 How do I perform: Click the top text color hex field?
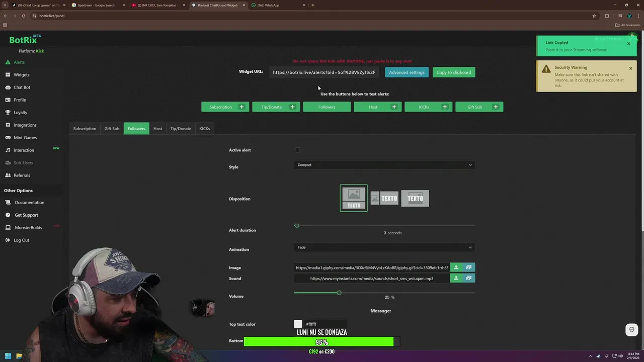pyautogui.click(x=325, y=324)
